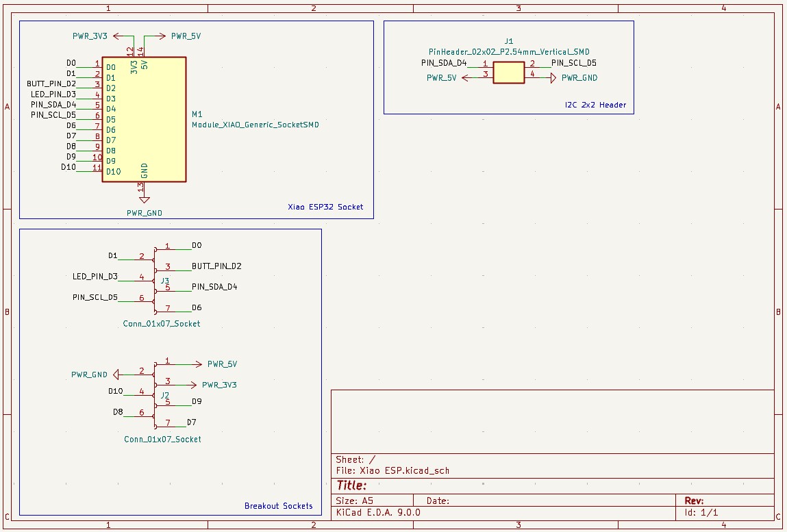Click the PWR_5V label above the M1 module

[186, 36]
